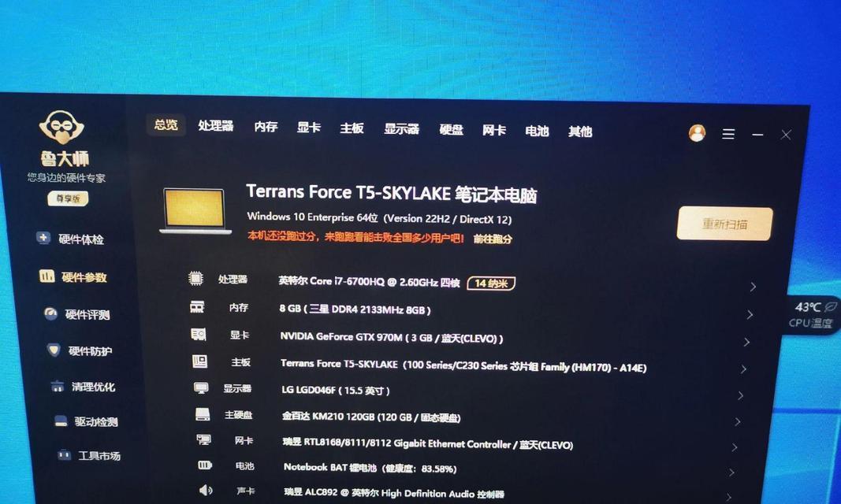The image size is (841, 504).
Task: Click the Notebook BAT 锂电池 health text
Action: [x=370, y=468]
